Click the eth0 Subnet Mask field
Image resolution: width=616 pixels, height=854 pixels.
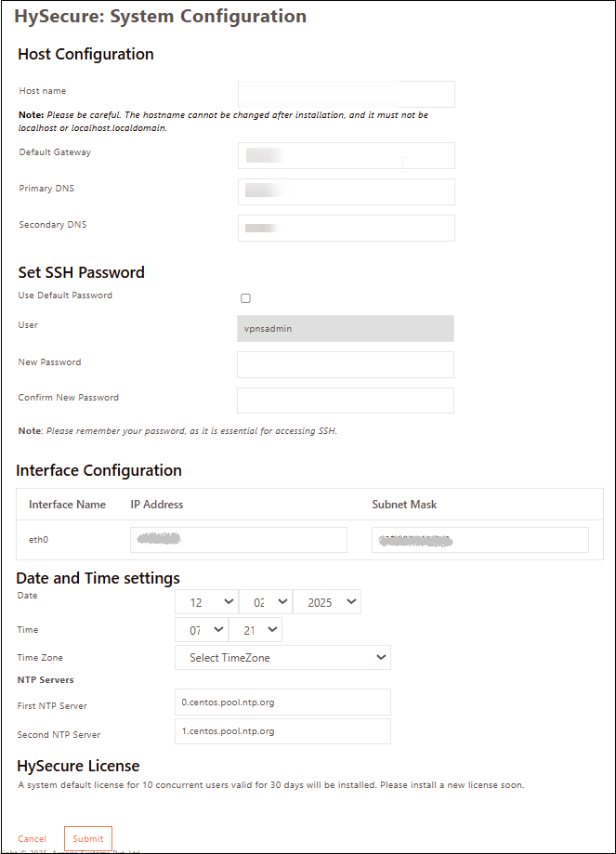(479, 540)
